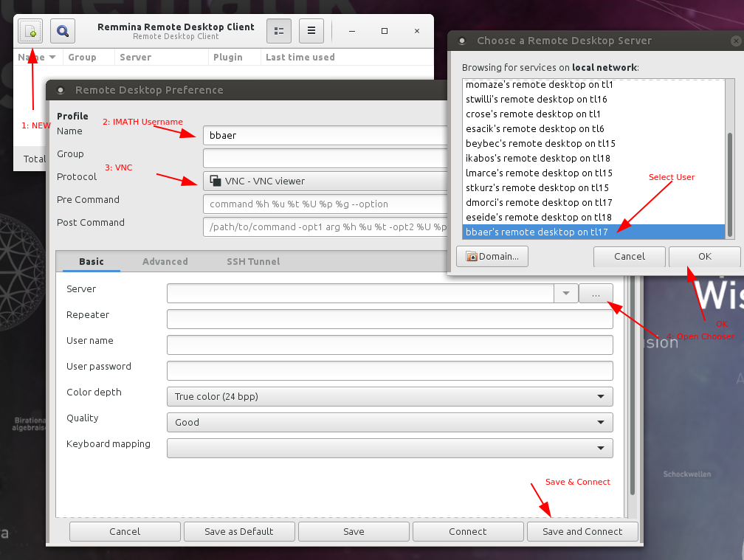The image size is (744, 560).
Task: Click the Connect button
Action: pyautogui.click(x=468, y=531)
